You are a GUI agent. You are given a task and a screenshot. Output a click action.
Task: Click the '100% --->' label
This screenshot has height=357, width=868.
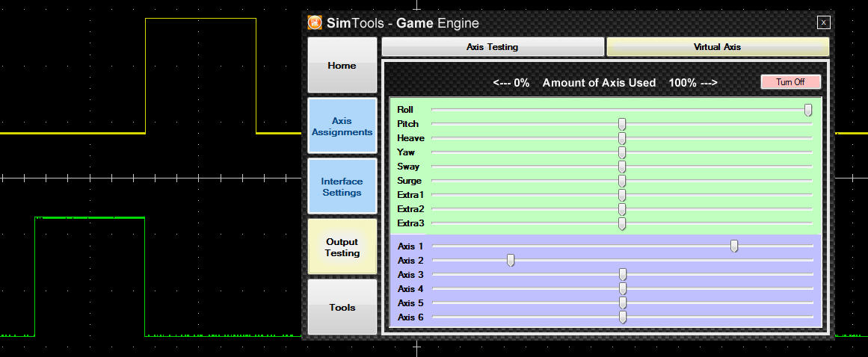coord(693,83)
